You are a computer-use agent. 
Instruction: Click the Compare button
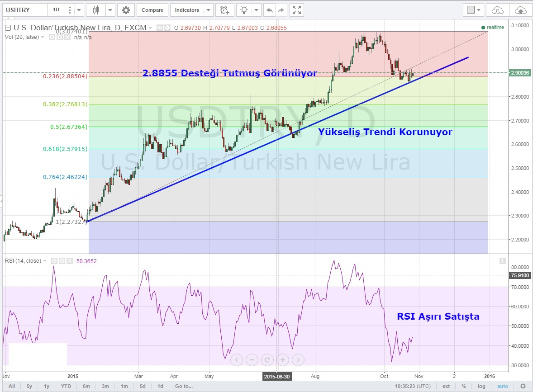[x=152, y=10]
